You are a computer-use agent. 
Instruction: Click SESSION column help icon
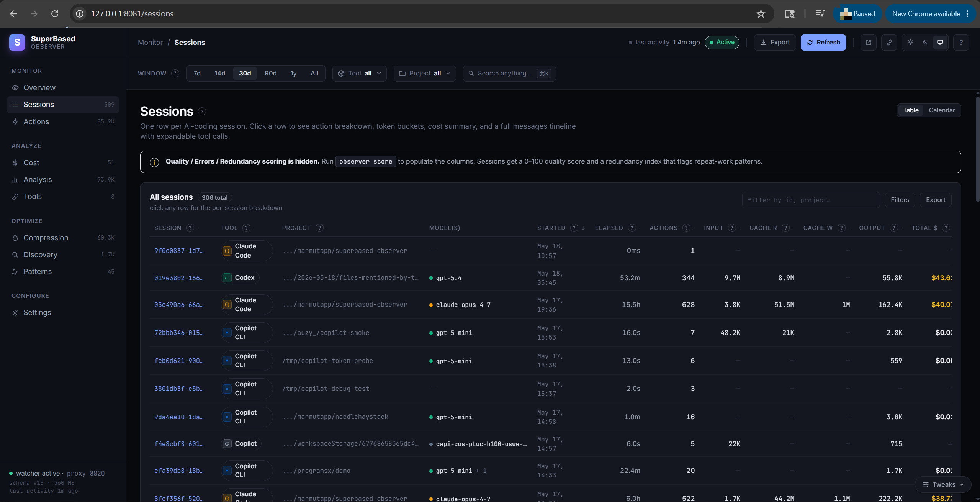(190, 228)
